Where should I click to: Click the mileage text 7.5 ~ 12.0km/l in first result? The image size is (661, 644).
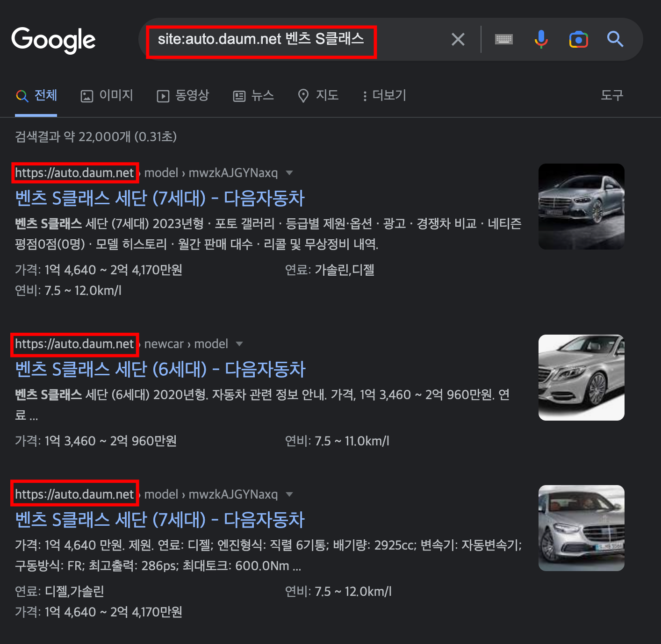(x=83, y=290)
